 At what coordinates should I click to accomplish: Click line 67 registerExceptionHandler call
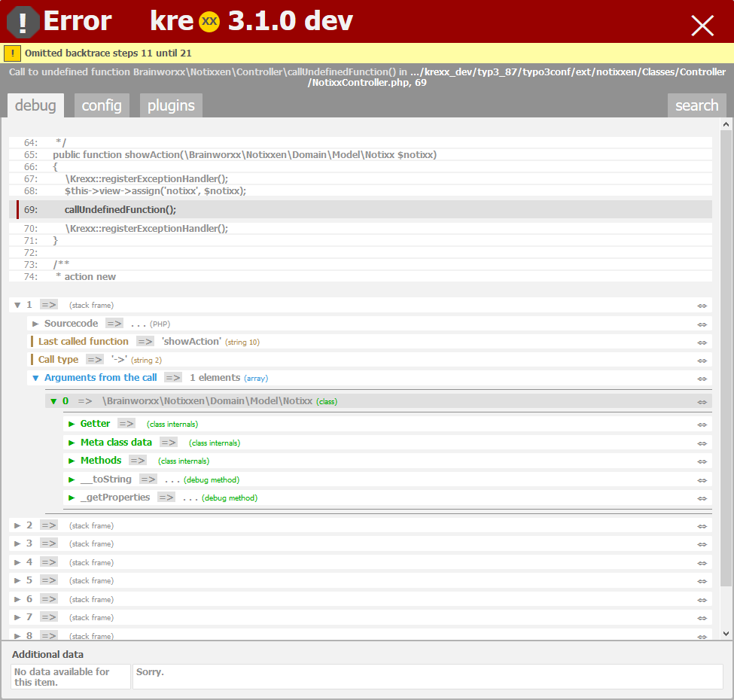point(361,178)
